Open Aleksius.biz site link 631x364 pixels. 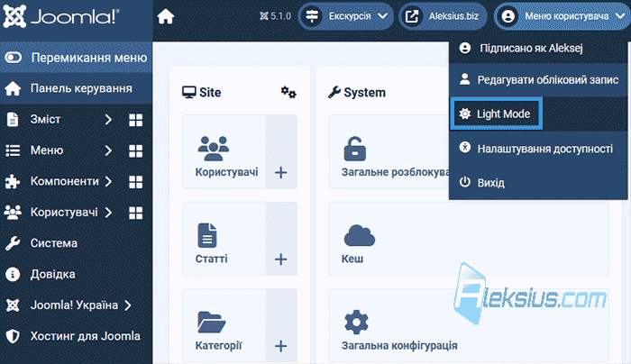[443, 16]
